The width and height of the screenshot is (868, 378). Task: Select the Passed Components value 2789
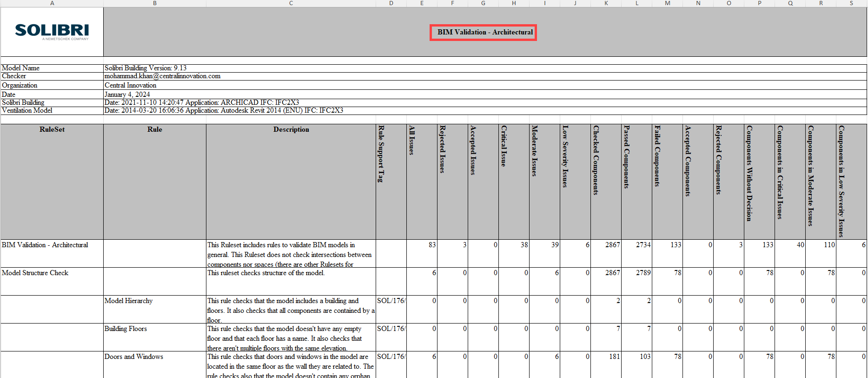[636, 281]
